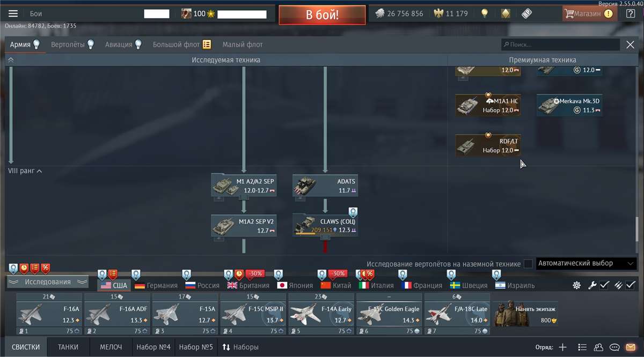644x357 pixels.
Task: Click the double-chevron collapse at tree top left
Action: coord(11,60)
